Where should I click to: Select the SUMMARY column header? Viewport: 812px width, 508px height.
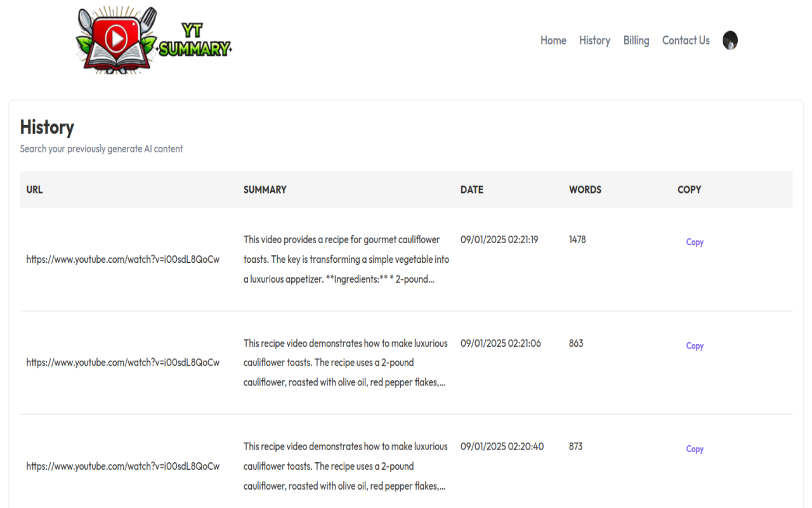point(265,189)
